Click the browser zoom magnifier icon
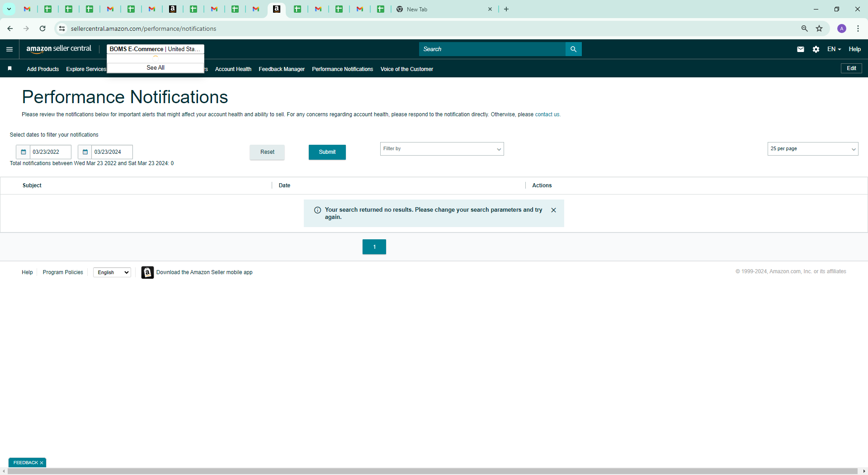868x475 pixels. click(804, 28)
